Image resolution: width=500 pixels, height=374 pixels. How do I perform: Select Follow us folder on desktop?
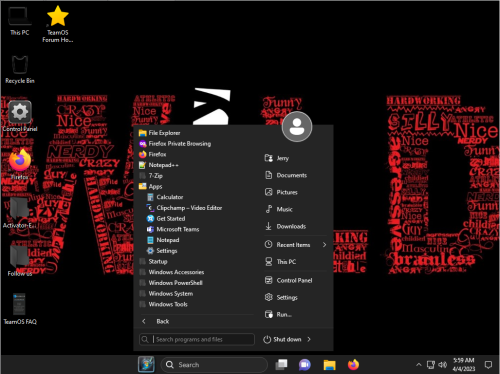(20, 261)
